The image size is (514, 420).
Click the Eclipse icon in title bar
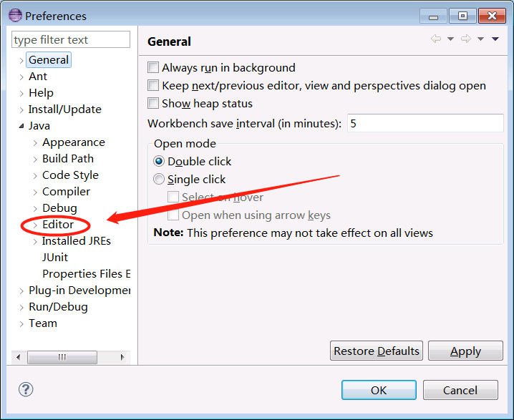point(14,15)
